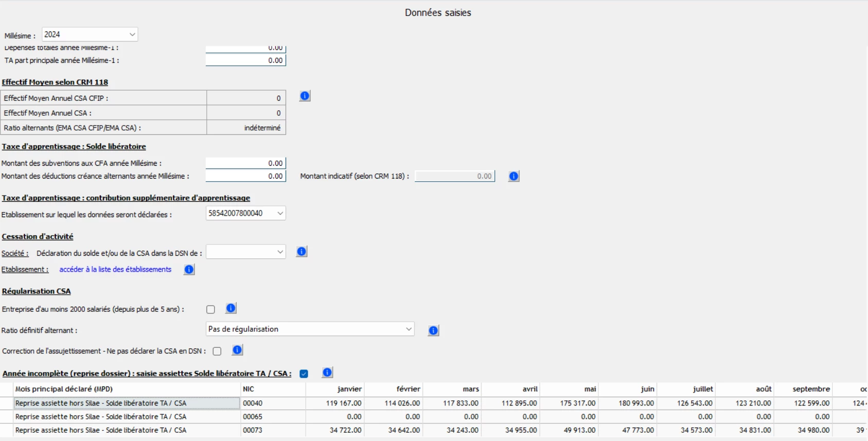Click the janvier cell of row 00065
The width and height of the screenshot is (868, 441).
(x=335, y=416)
